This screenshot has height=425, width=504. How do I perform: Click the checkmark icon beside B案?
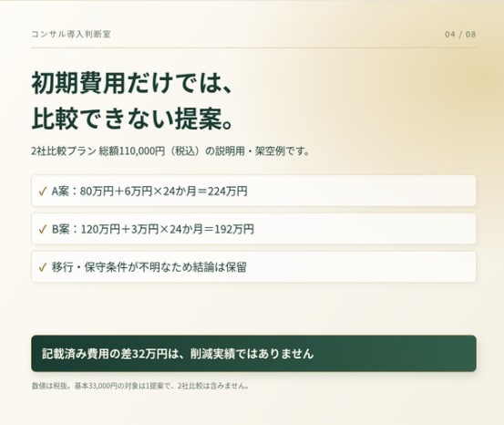pos(43,230)
